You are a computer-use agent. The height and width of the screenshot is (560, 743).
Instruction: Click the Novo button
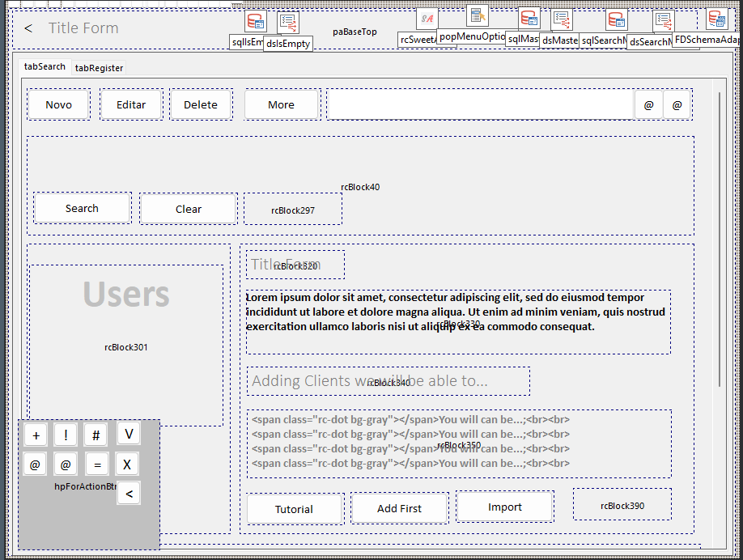[58, 104]
